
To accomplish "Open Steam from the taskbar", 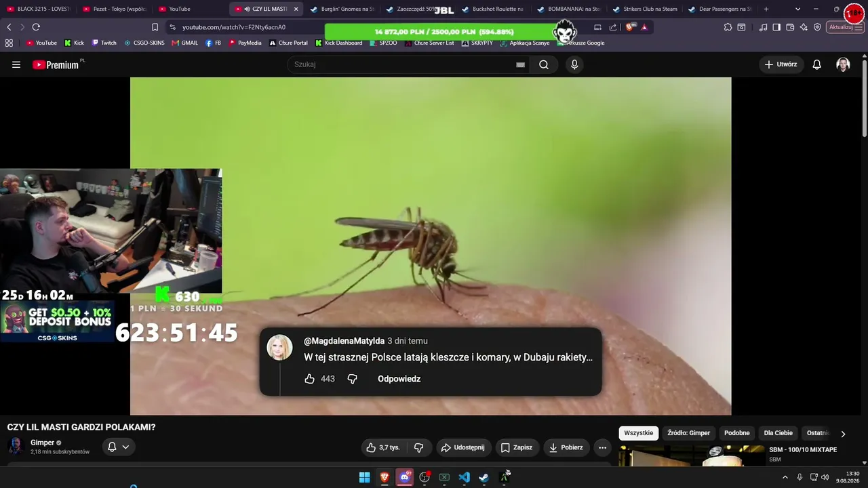I will [x=484, y=477].
